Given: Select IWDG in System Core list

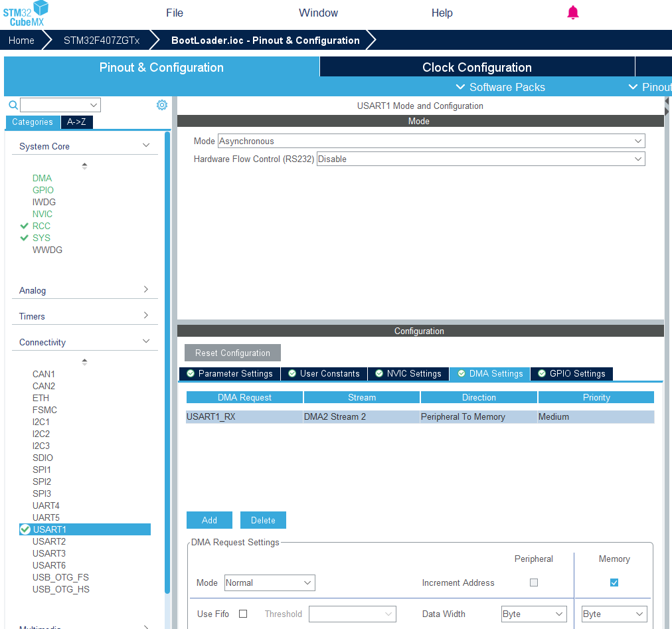Looking at the screenshot, I should pos(44,202).
